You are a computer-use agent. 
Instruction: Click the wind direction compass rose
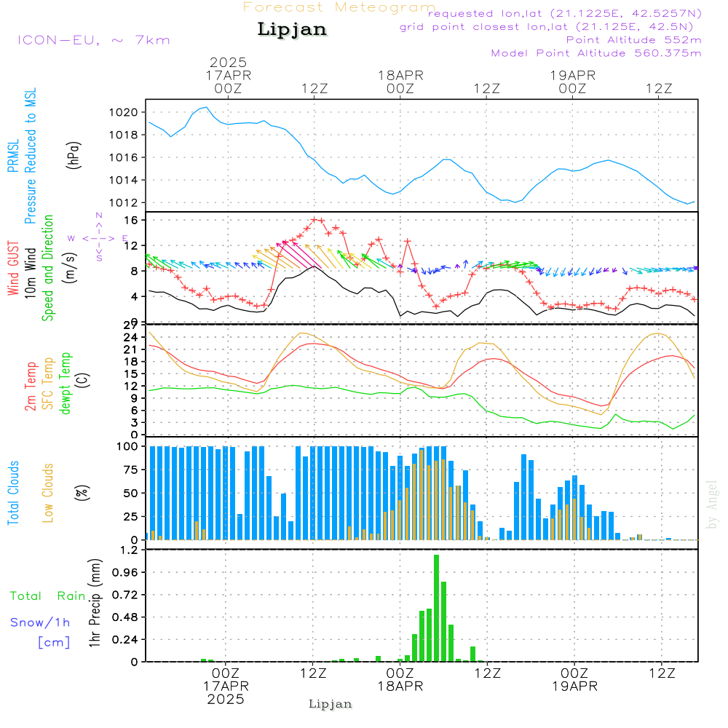point(99,238)
